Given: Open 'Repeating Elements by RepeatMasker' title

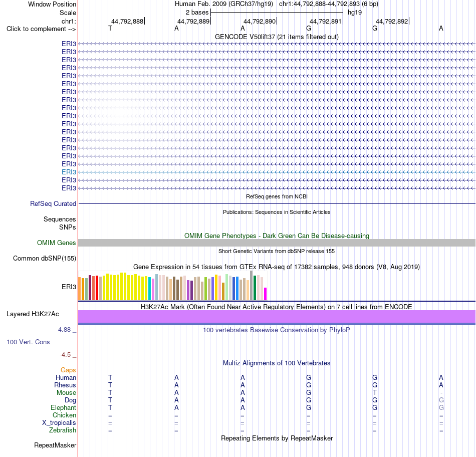Looking at the screenshot, I should point(277,438).
